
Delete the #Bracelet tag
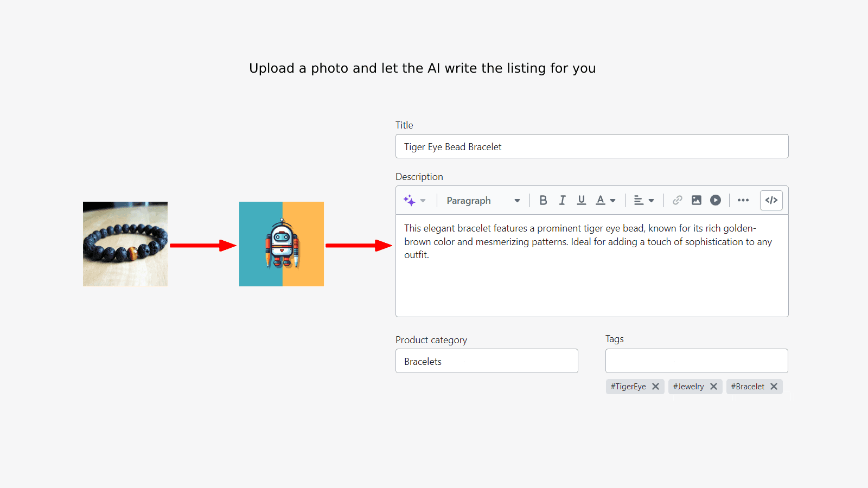(774, 387)
